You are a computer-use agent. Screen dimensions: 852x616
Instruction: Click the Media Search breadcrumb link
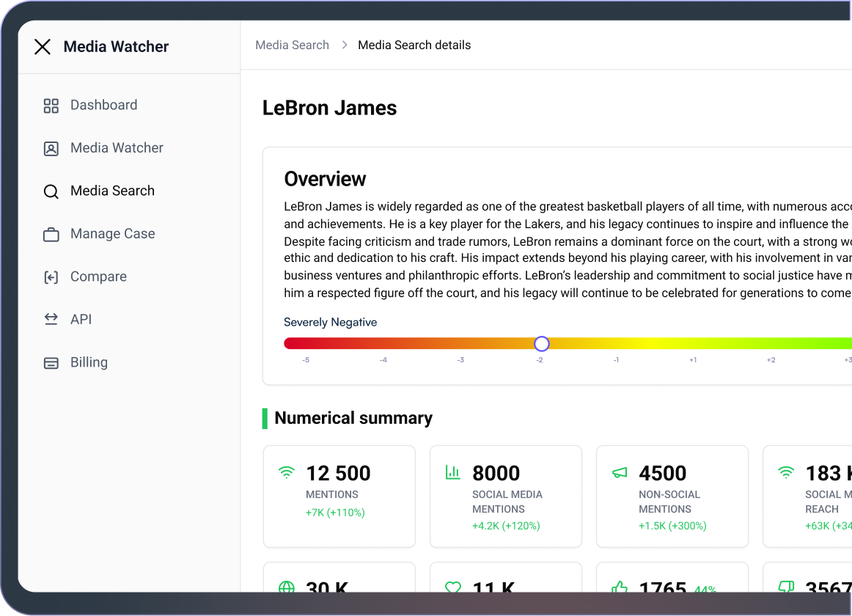[x=293, y=45]
